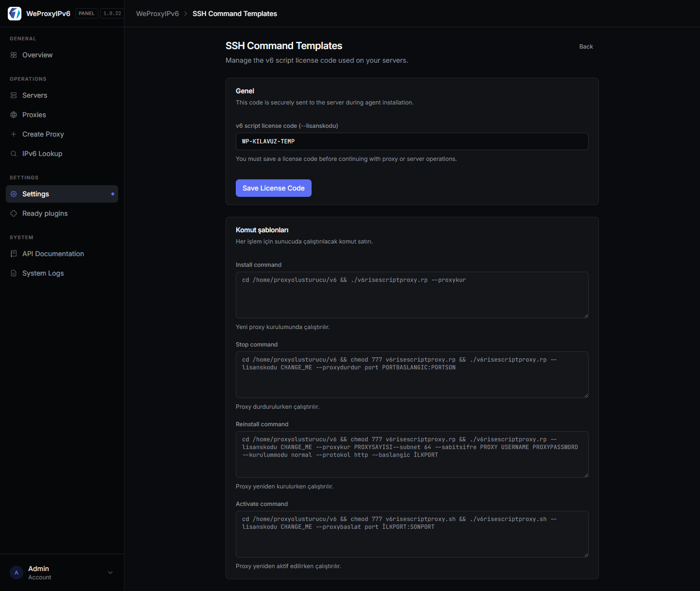Image resolution: width=700 pixels, height=591 pixels.
Task: Open Settings in the sidebar
Action: click(x=62, y=194)
